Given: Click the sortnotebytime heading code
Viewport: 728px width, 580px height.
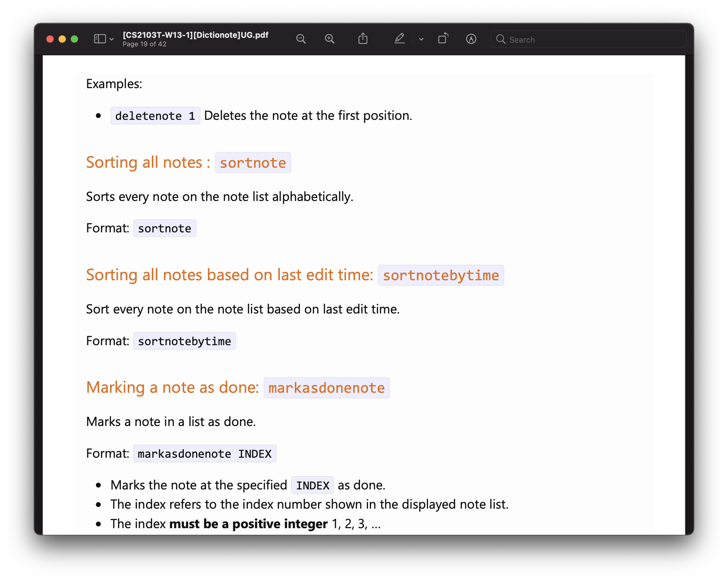Looking at the screenshot, I should (441, 275).
